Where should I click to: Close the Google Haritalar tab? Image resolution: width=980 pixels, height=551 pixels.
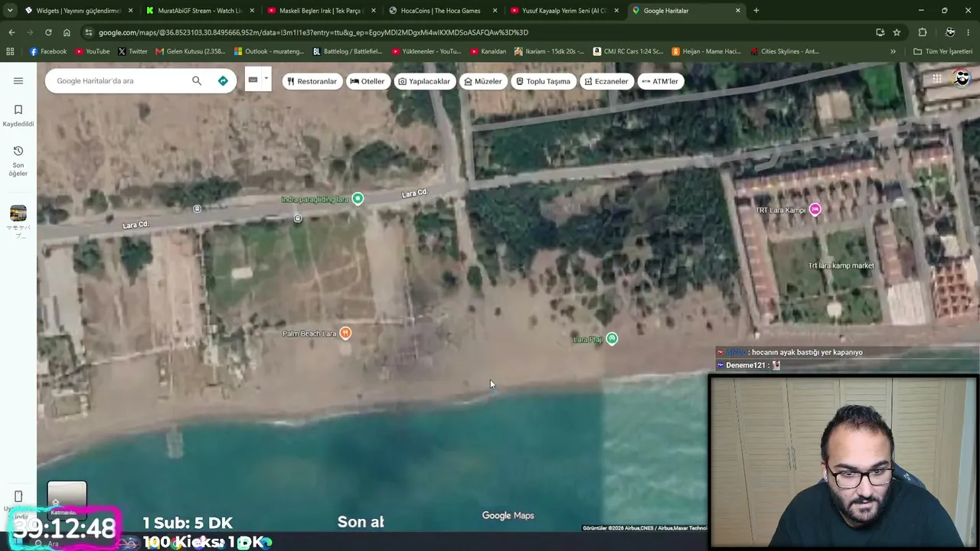coord(738,11)
